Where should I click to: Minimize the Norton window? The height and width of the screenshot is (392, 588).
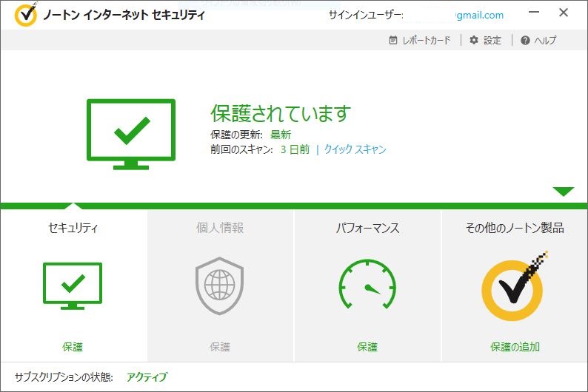[x=534, y=13]
